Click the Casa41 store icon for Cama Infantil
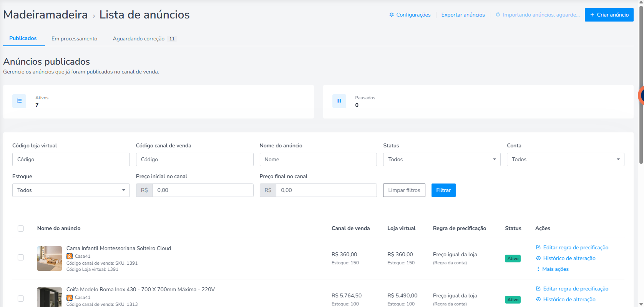This screenshot has width=644, height=307. pos(70,256)
